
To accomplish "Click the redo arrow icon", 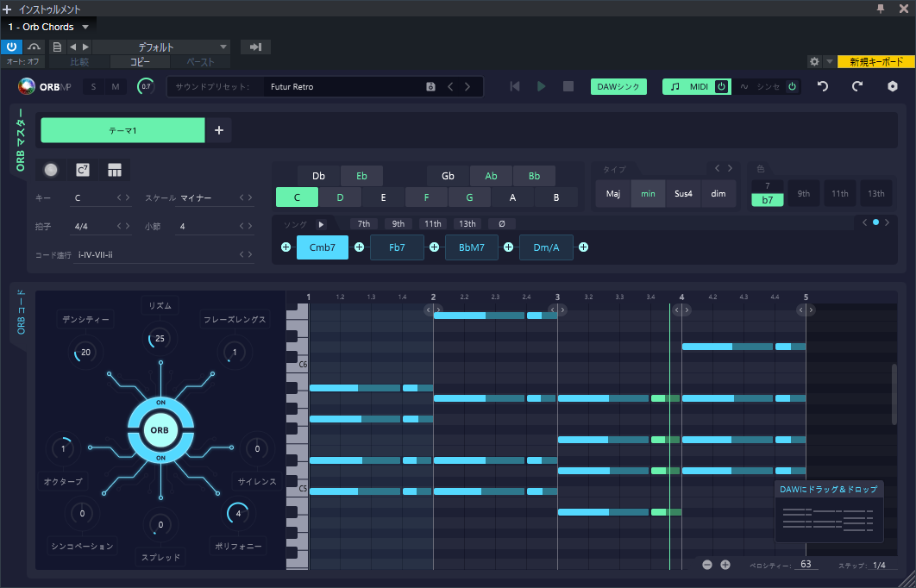I will point(857,86).
